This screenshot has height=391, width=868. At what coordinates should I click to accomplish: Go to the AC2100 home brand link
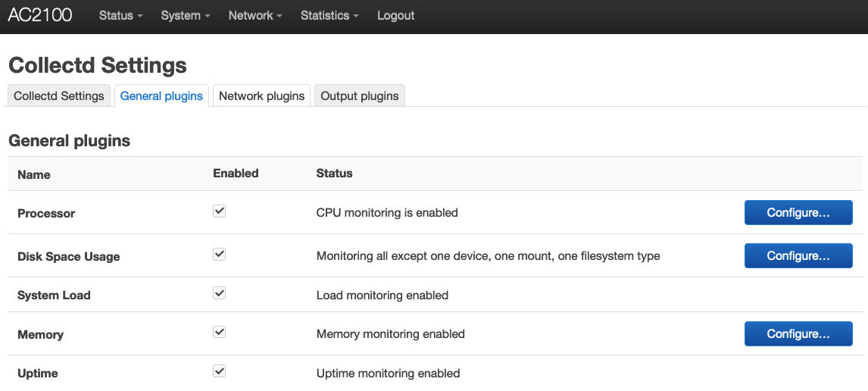click(x=40, y=15)
